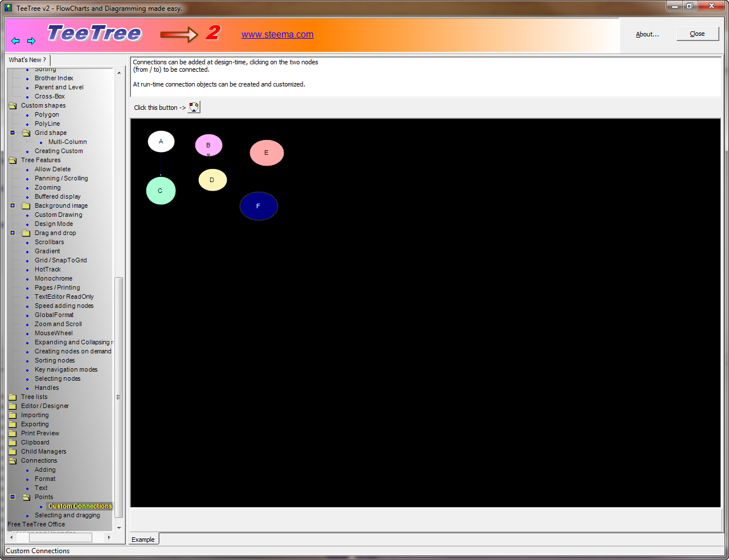The image size is (729, 560).
Task: Select yellow node D
Action: (x=212, y=180)
